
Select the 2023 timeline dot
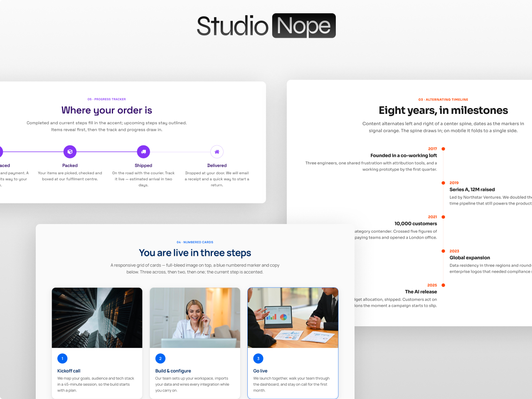pos(443,251)
